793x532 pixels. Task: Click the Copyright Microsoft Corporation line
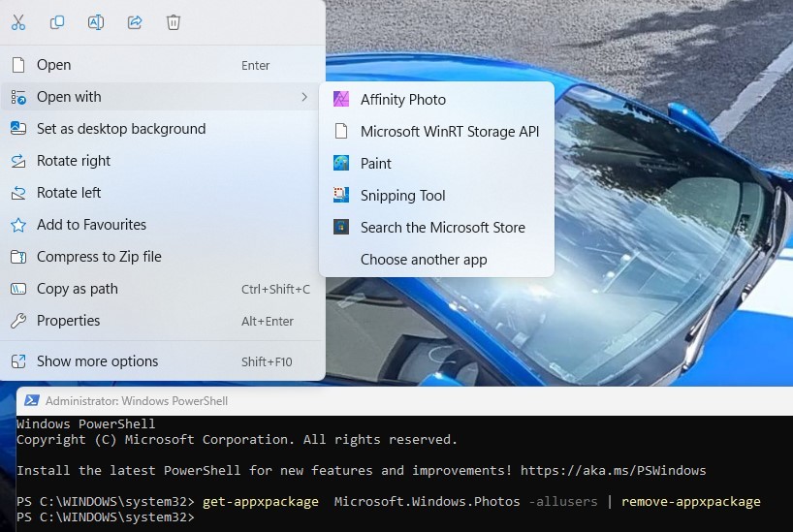point(237,439)
